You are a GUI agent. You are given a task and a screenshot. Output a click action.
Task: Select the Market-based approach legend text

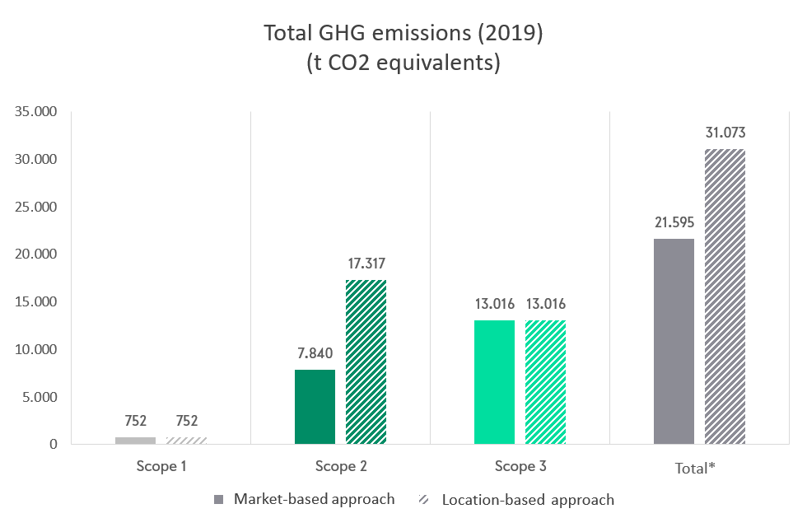(x=314, y=499)
